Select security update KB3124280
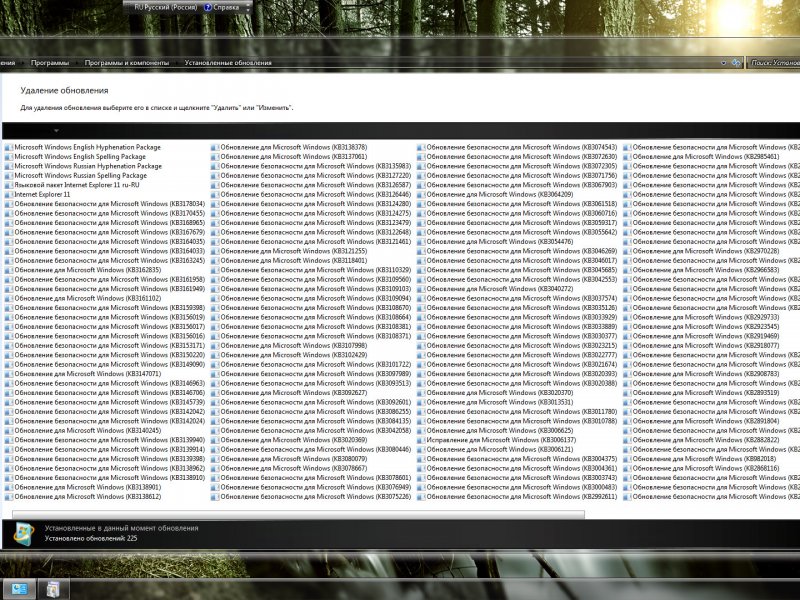Image resolution: width=800 pixels, height=600 pixels. (316, 204)
